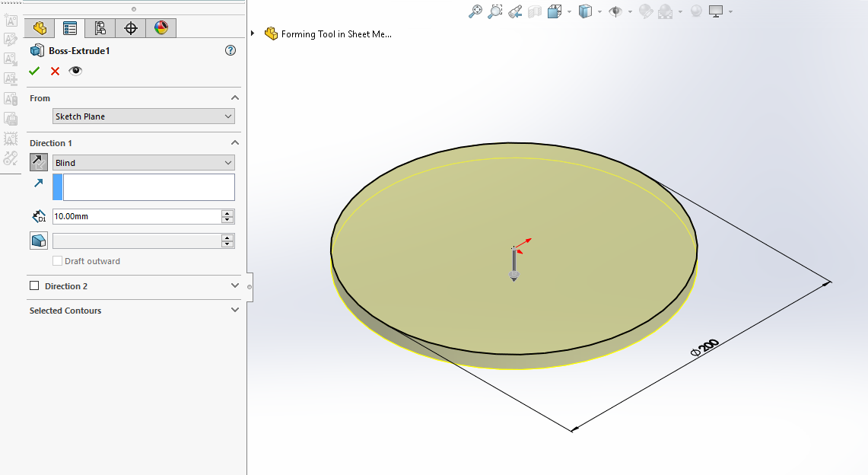Open the Blind end condition dropdown
The image size is (868, 475).
click(144, 163)
